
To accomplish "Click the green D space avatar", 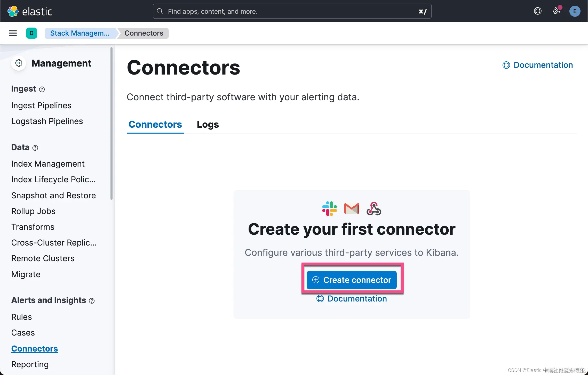I will (x=31, y=33).
